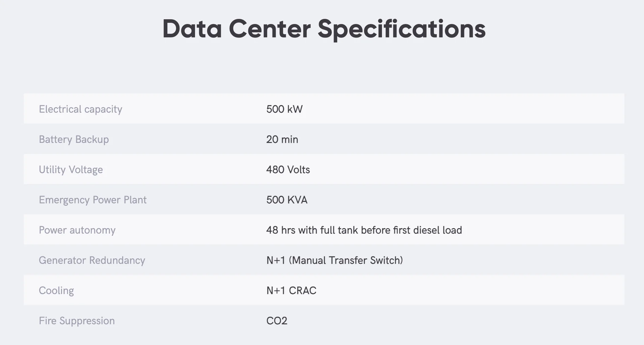Select the 500 kW value
Image resolution: width=644 pixels, height=345 pixels.
(284, 109)
